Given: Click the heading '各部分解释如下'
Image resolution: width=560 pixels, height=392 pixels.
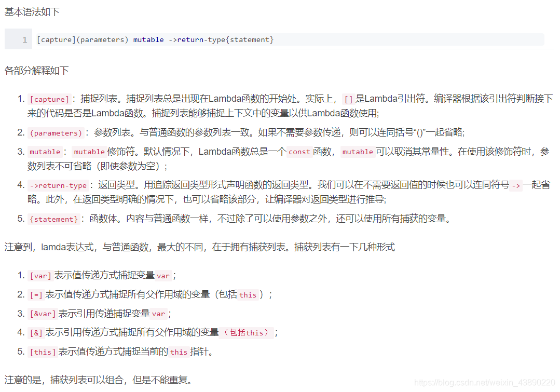Looking at the screenshot, I should (x=36, y=71).
